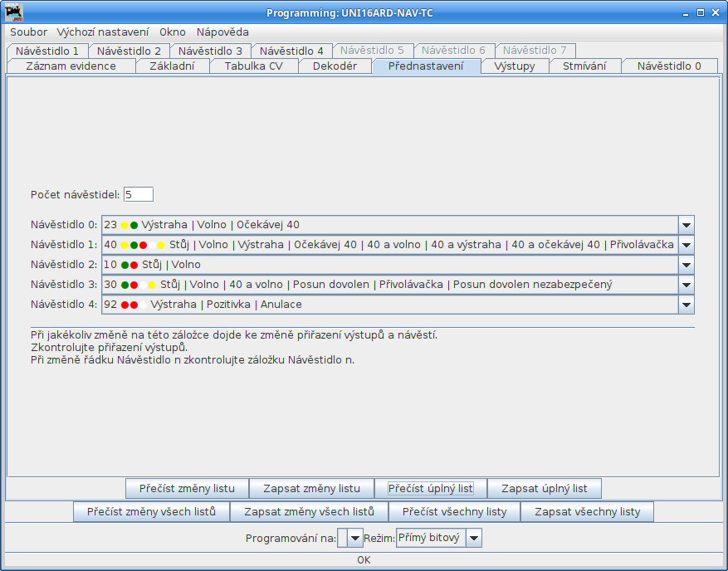Expand the Návěstidlo 0 dropdown arrow
The image size is (728, 571).
point(686,225)
